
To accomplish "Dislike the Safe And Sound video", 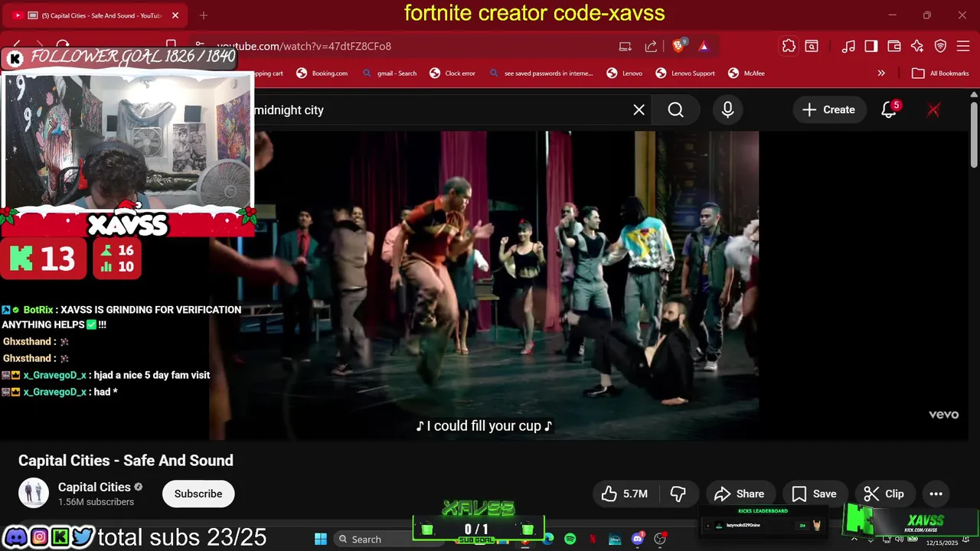I will [x=678, y=494].
